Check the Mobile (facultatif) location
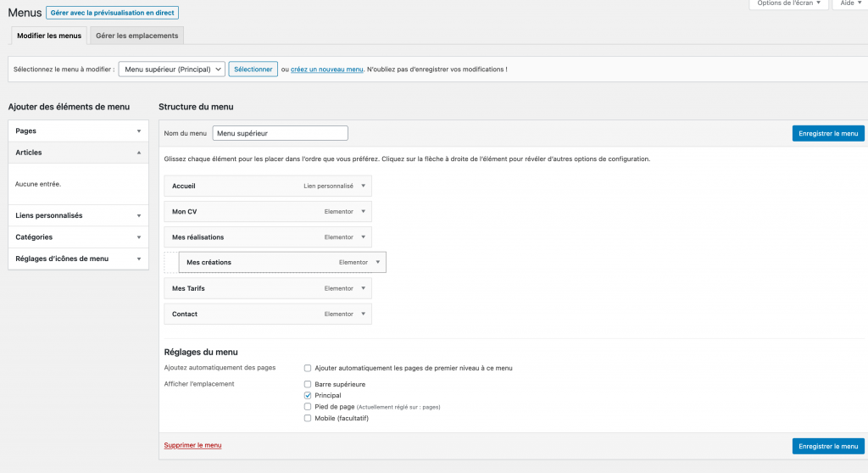Screen dimensions: 868x473 click(x=308, y=418)
